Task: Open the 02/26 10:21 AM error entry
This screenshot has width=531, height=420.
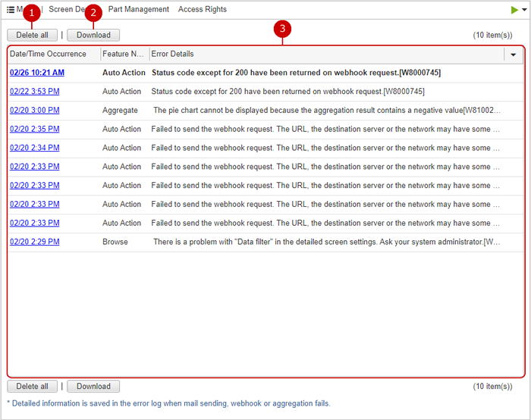Action: tap(37, 73)
